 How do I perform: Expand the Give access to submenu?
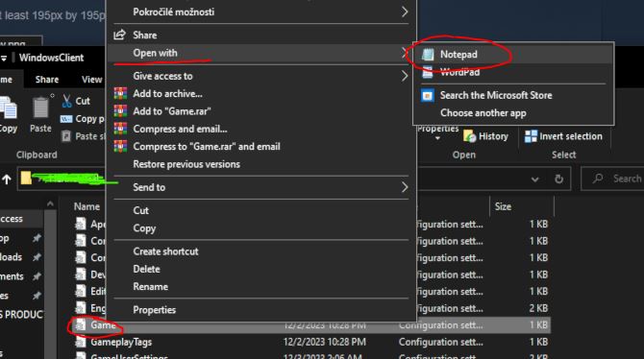click(261, 76)
